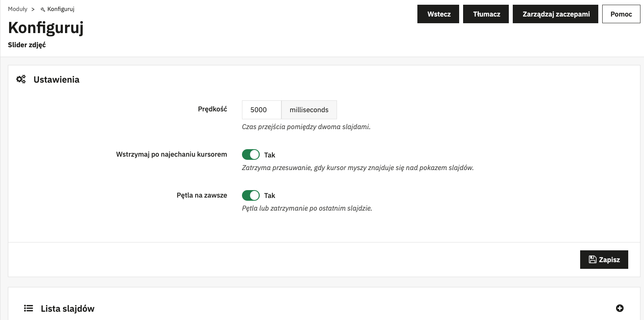Go to Moduły in the breadcrumb

tap(18, 9)
